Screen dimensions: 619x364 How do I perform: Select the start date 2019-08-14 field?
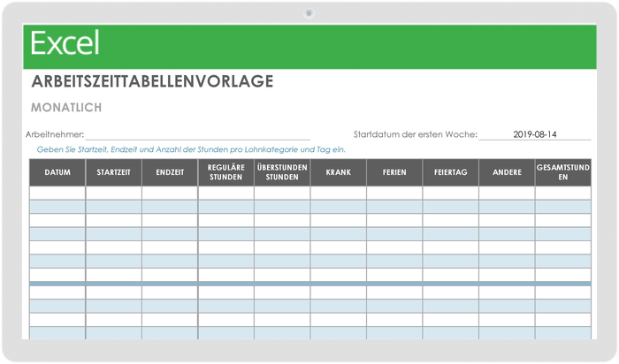point(535,134)
